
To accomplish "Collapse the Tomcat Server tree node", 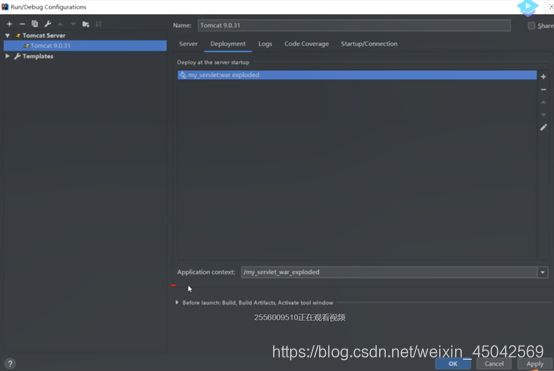I will point(7,35).
